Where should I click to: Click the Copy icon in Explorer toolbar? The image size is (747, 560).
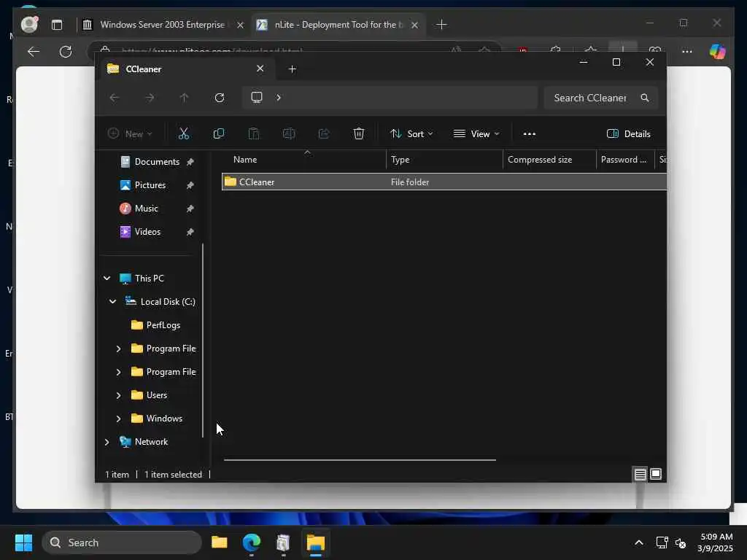[219, 134]
